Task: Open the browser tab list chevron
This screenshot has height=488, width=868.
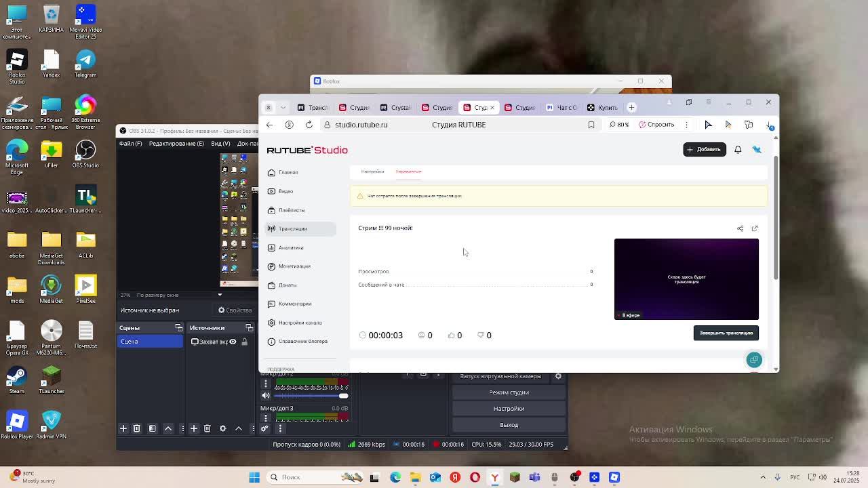Action: coord(283,107)
